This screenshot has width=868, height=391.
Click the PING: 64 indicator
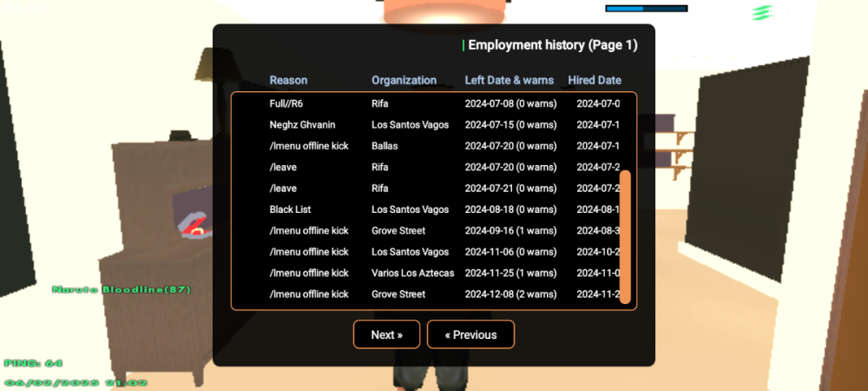point(33,363)
